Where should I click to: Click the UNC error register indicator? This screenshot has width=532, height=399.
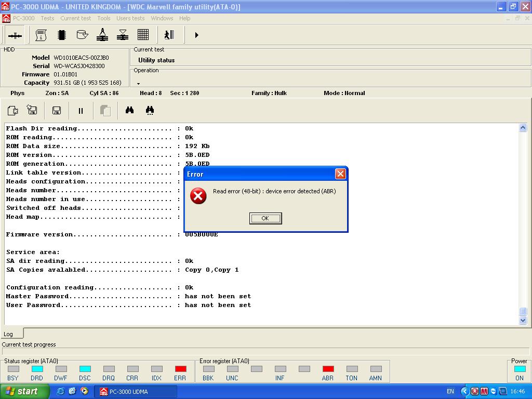(x=232, y=369)
